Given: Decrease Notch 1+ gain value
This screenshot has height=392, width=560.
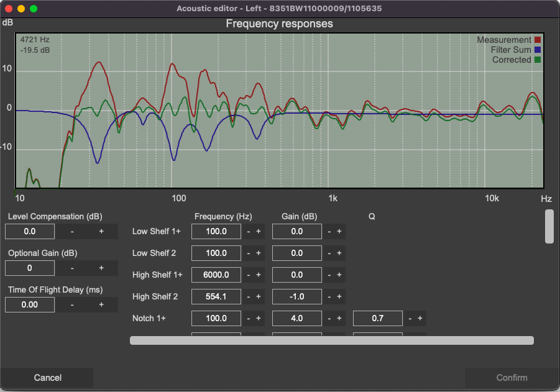Looking at the screenshot, I should coord(329,319).
